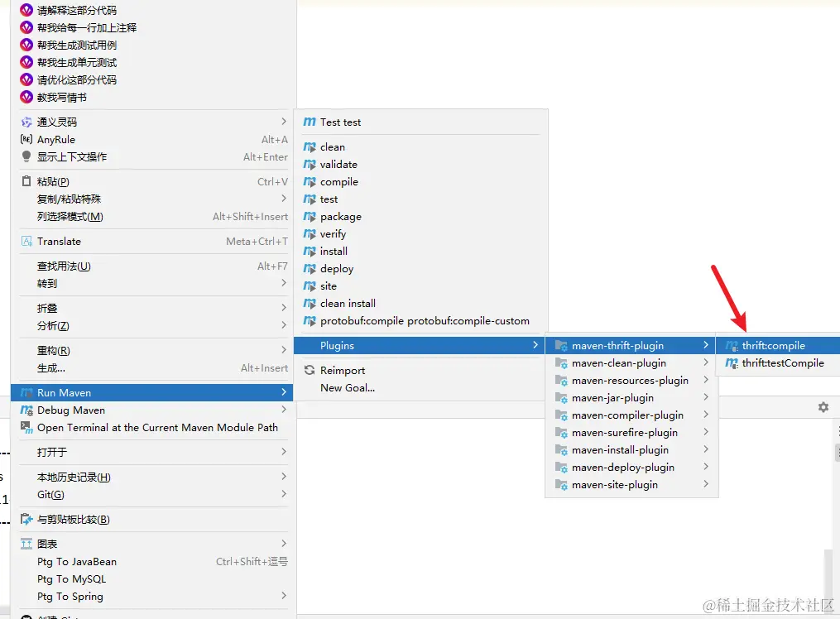The height and width of the screenshot is (619, 840).
Task: Click the compare with clipboard icon
Action: point(26,519)
